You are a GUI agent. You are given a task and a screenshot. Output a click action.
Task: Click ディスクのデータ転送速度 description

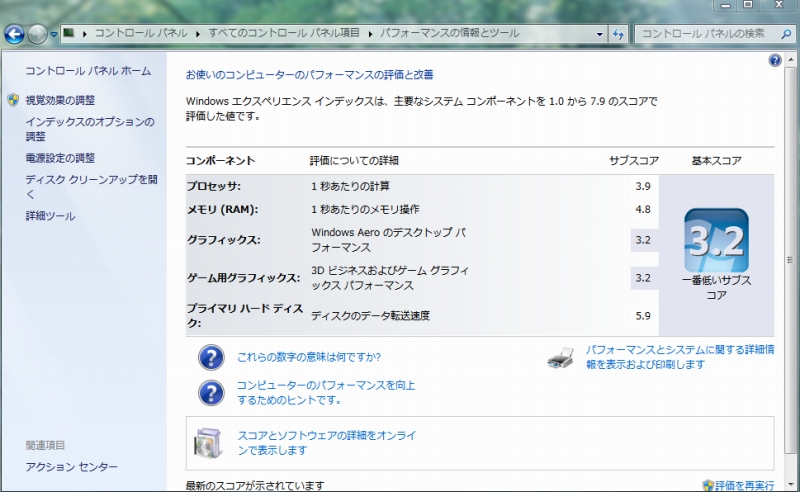pyautogui.click(x=370, y=316)
